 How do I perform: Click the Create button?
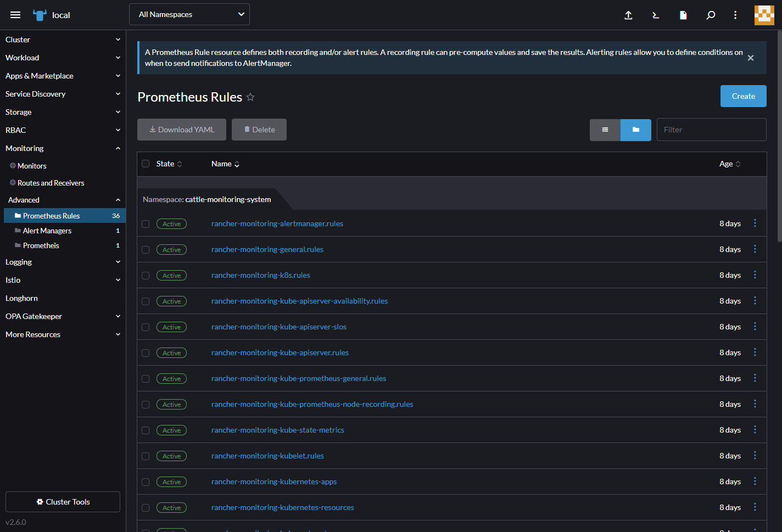coord(743,96)
